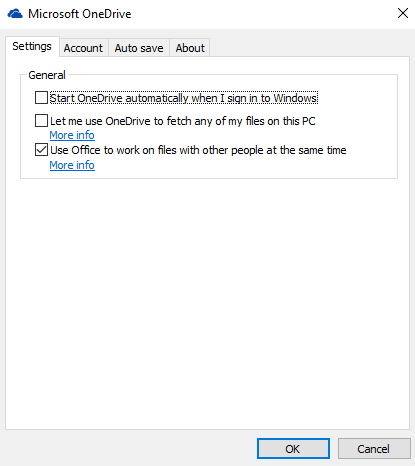Close the Microsoft OneDrive dialog
Image resolution: width=415 pixels, height=466 pixels.
click(x=403, y=13)
